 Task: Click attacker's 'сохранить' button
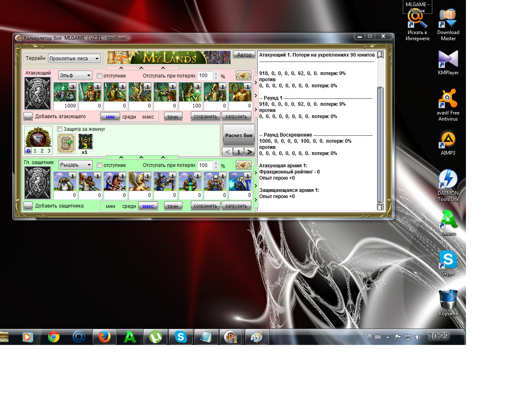(x=205, y=116)
